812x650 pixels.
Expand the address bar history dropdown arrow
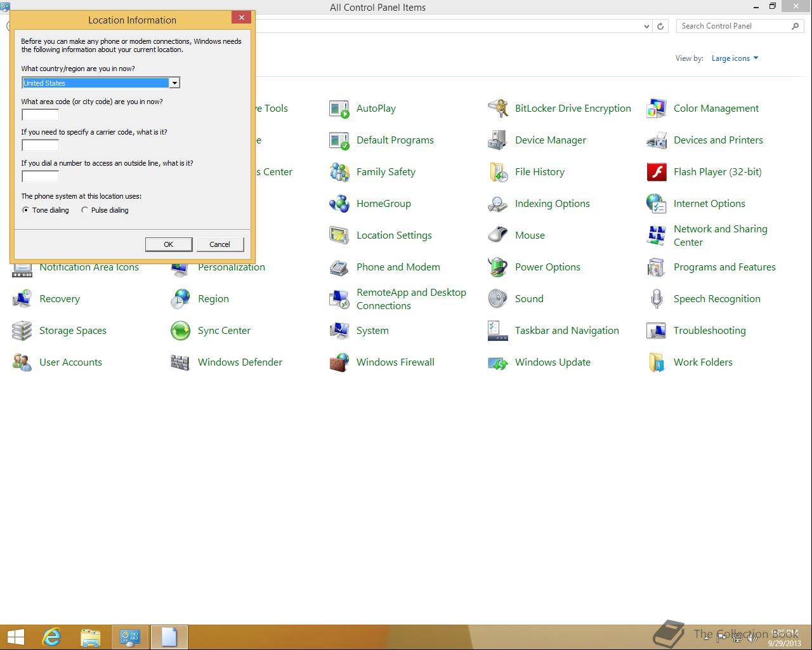(x=646, y=26)
